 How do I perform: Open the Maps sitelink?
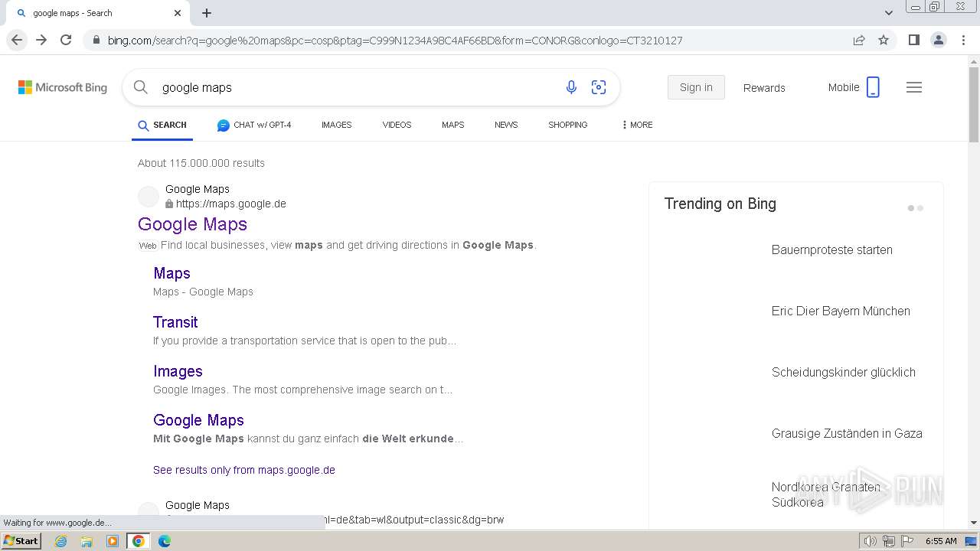coord(171,273)
